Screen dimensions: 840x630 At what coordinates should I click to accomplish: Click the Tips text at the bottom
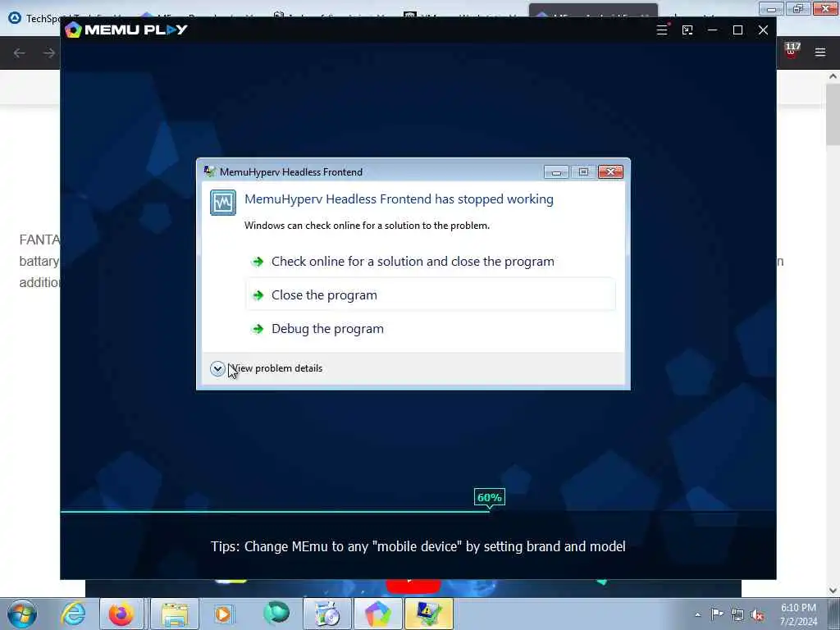click(x=418, y=546)
